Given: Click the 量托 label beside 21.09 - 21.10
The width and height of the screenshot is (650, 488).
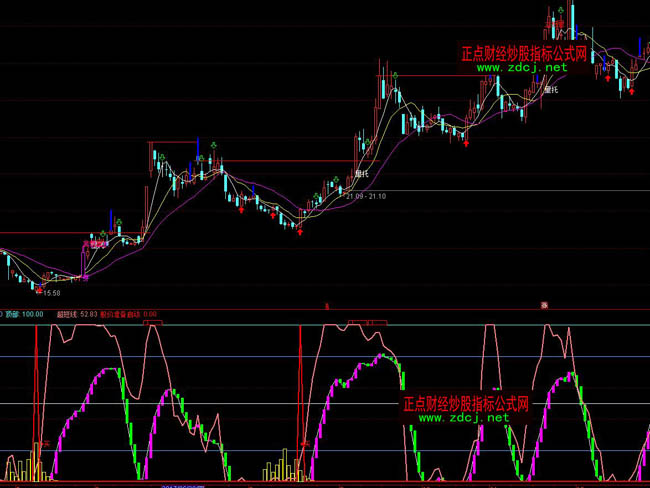Looking at the screenshot, I should pyautogui.click(x=362, y=173).
